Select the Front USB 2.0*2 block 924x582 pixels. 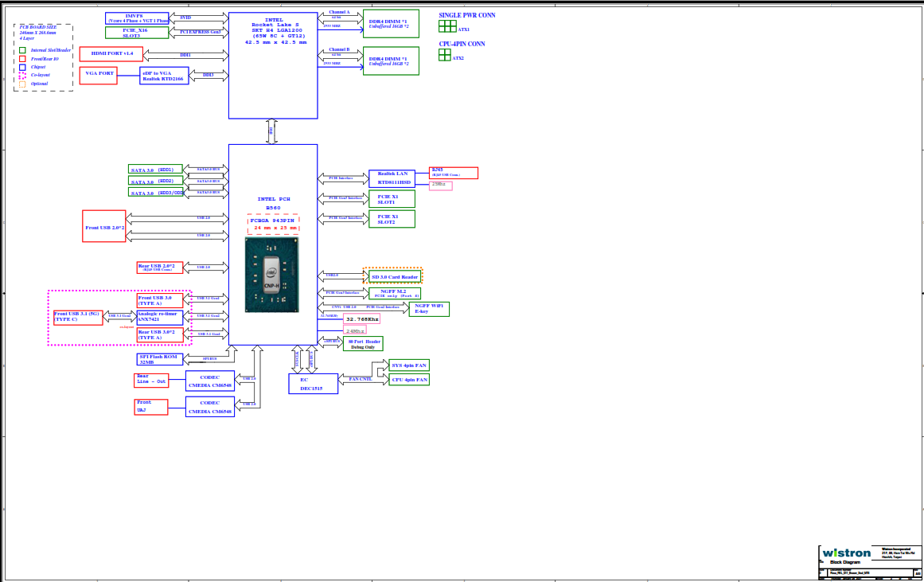[104, 226]
